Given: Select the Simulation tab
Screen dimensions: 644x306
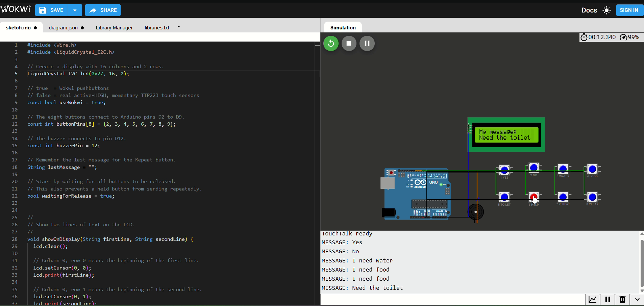Looking at the screenshot, I should (x=343, y=28).
